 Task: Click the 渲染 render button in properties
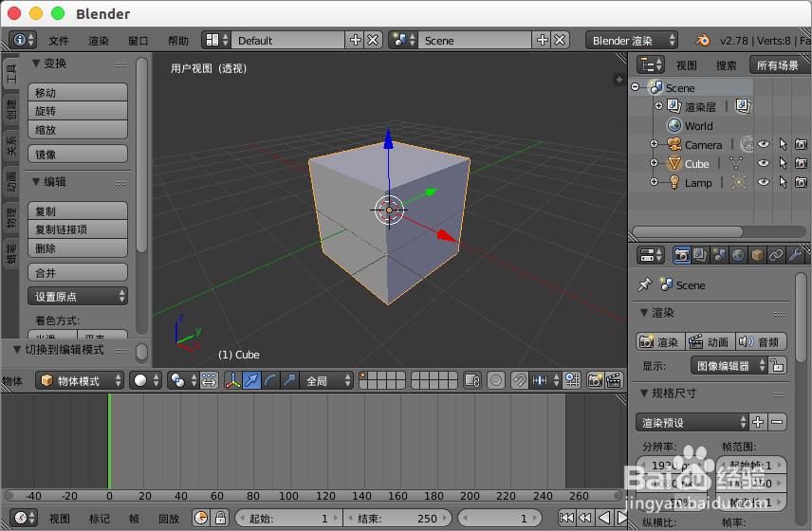(x=660, y=341)
